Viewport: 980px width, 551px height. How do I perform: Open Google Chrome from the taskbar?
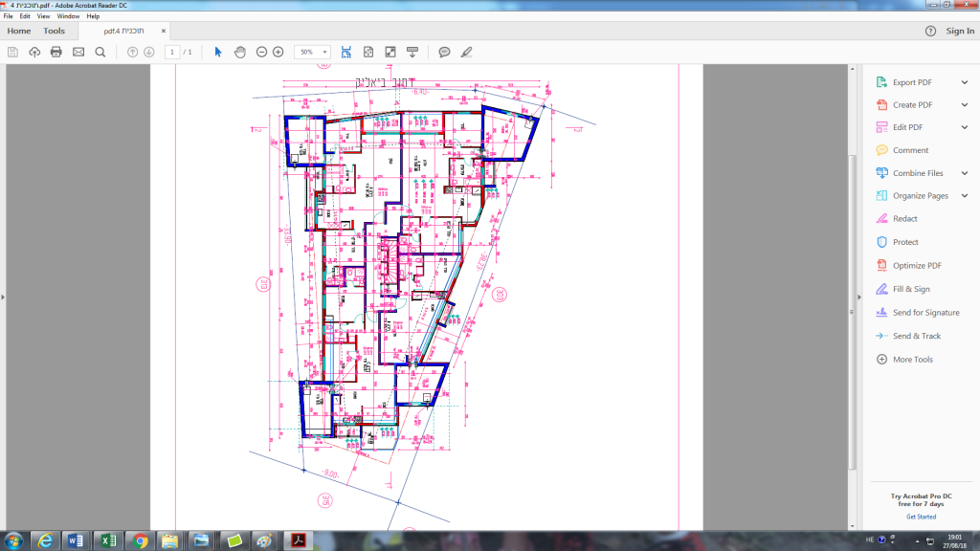tap(141, 540)
